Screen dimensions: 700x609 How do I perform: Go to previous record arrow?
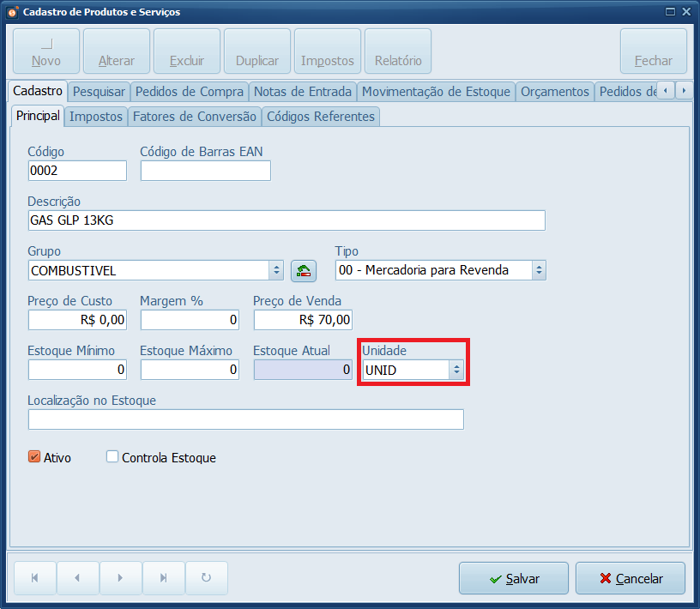[x=78, y=578]
